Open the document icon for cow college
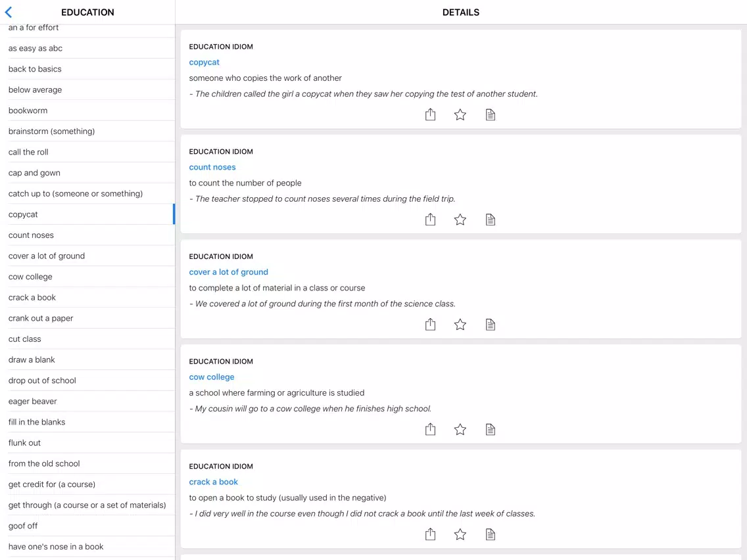 click(x=491, y=429)
